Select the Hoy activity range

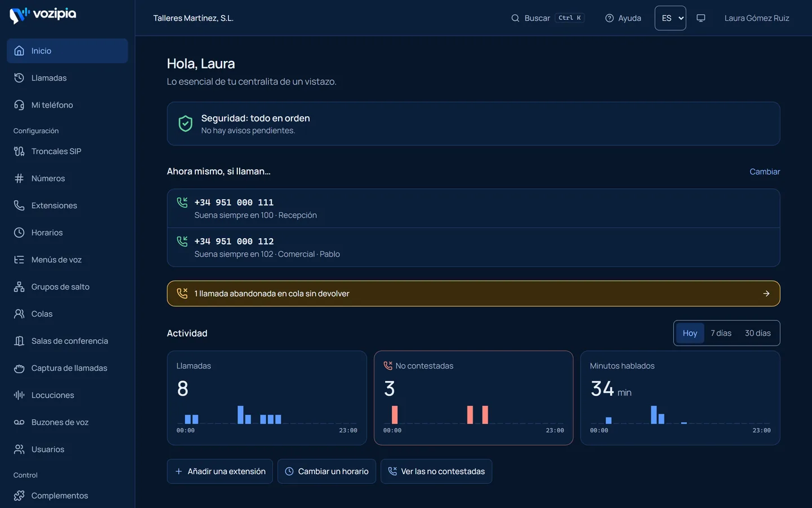pyautogui.click(x=690, y=333)
